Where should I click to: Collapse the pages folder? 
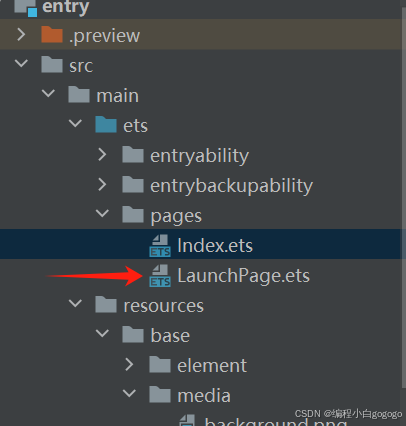tap(102, 213)
